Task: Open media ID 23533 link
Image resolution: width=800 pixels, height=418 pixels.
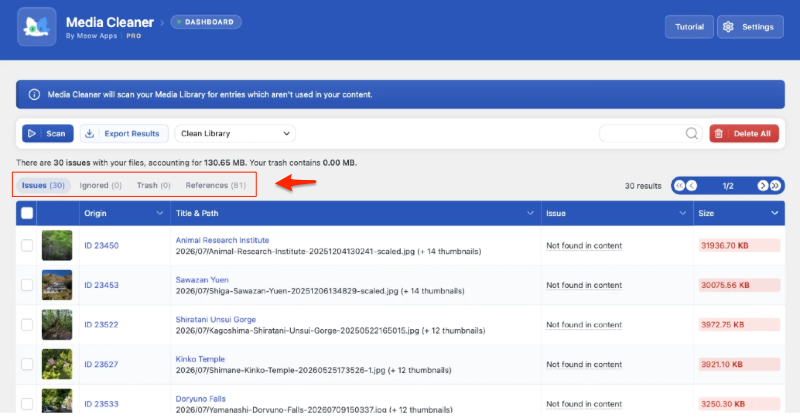Action: pos(101,404)
